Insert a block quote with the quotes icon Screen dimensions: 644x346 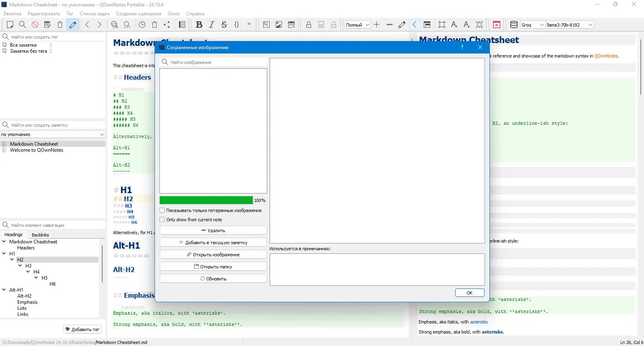click(249, 25)
